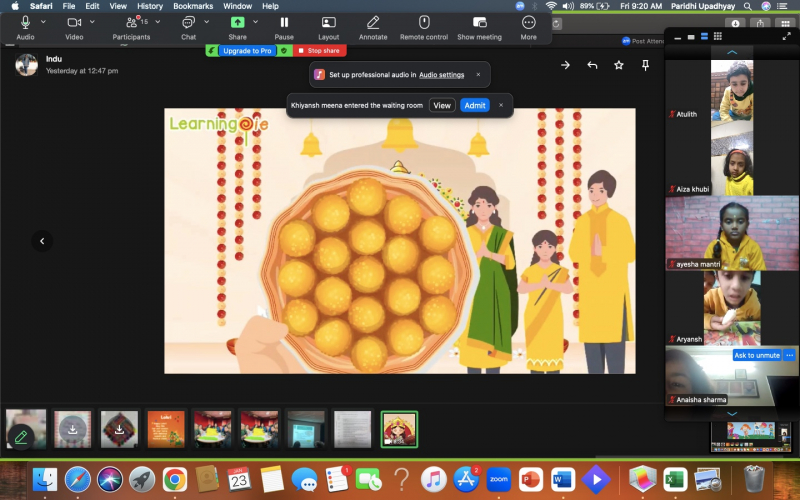Click the Audio settings link
800x500 pixels.
441,75
